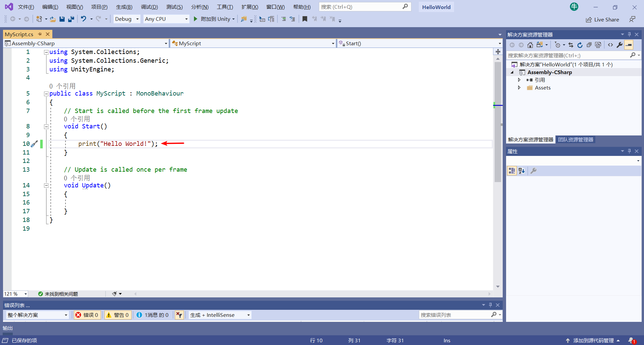Comment out selected lines icon
This screenshot has height=345, width=644.
[284, 19]
